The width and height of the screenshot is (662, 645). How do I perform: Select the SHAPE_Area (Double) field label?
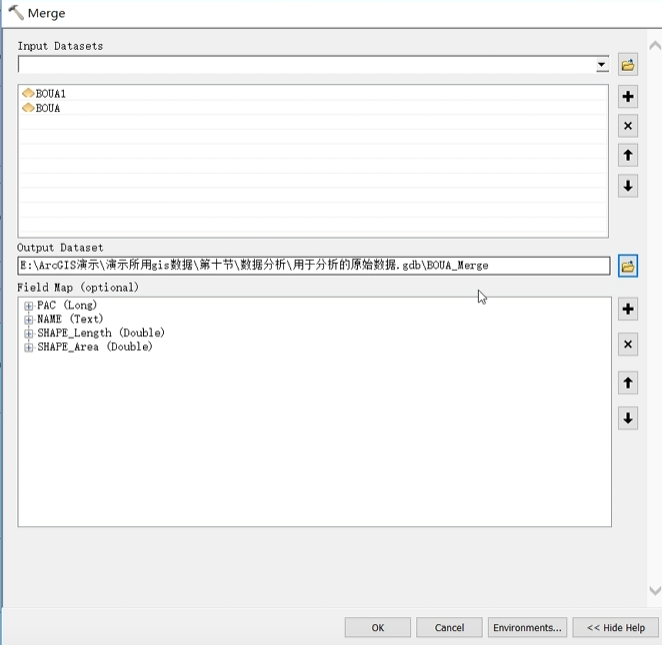pos(95,347)
